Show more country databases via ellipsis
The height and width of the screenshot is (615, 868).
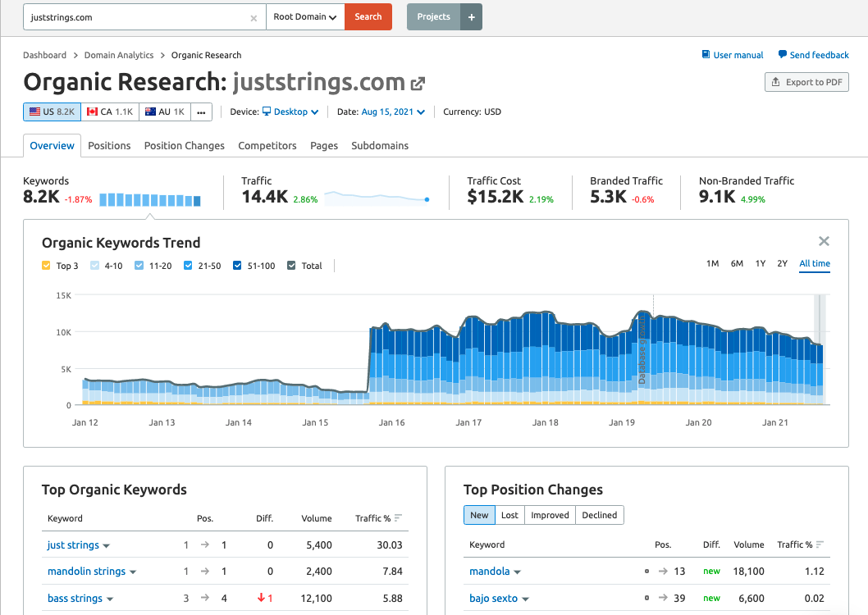pyautogui.click(x=201, y=112)
